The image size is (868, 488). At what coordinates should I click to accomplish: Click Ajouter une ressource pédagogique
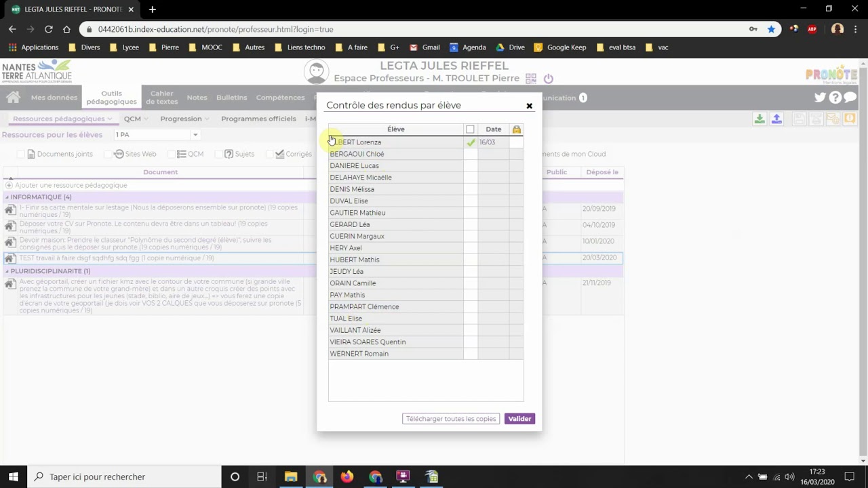tap(71, 185)
